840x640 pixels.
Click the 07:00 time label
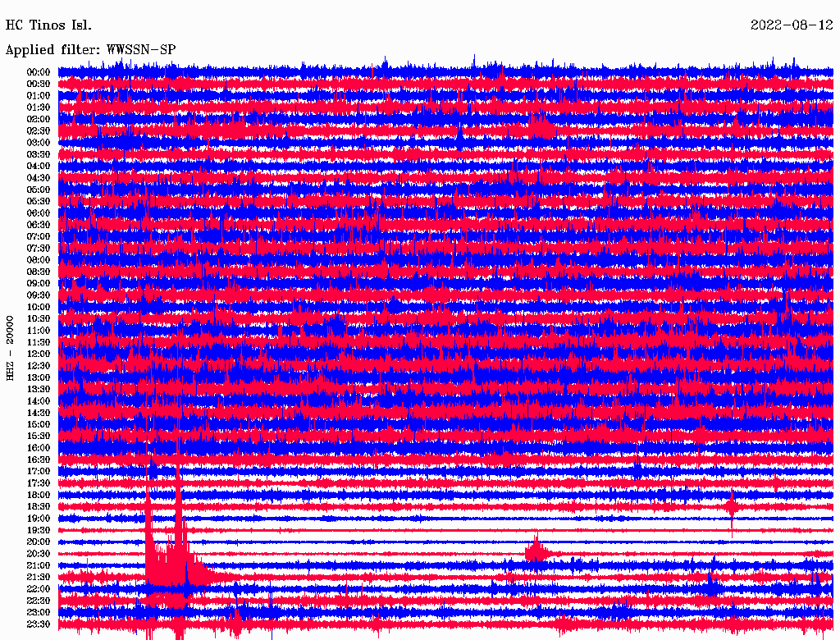click(39, 237)
